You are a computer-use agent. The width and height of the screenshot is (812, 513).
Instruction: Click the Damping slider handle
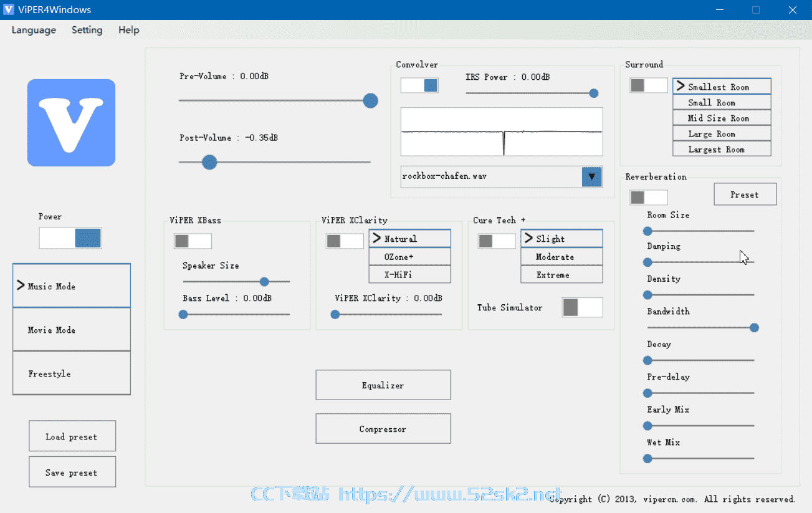647,262
